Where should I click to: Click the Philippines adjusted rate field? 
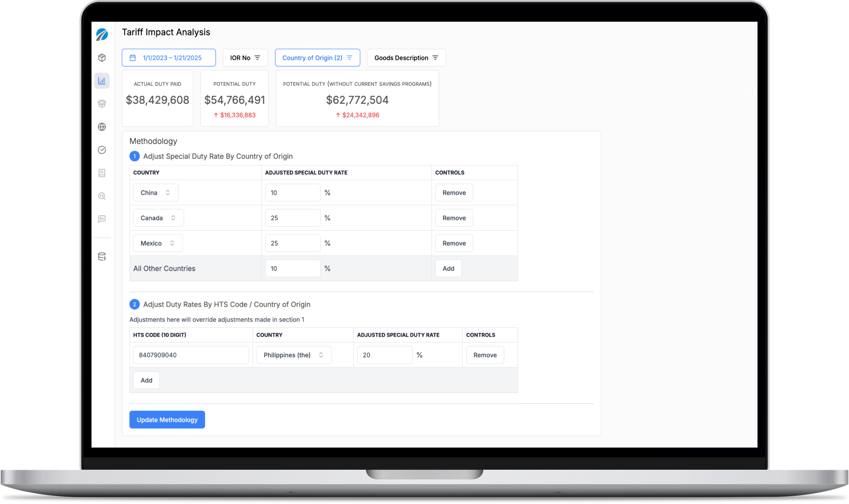point(385,355)
